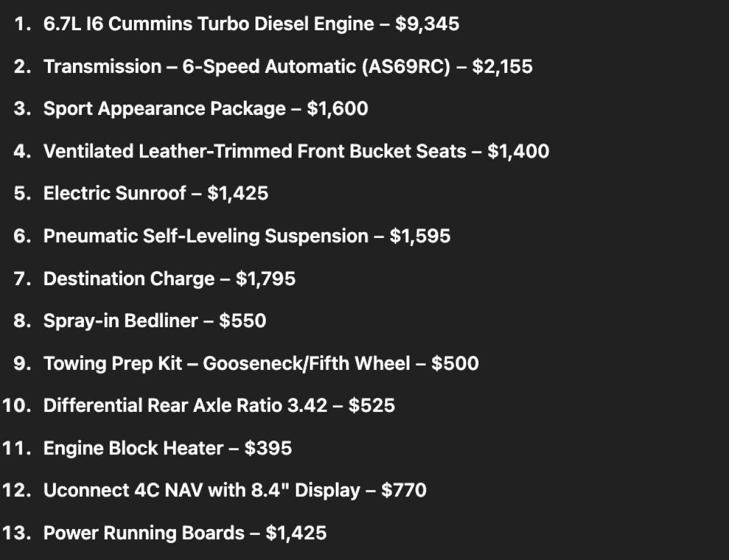Click the $770 Uconnect price

point(404,490)
